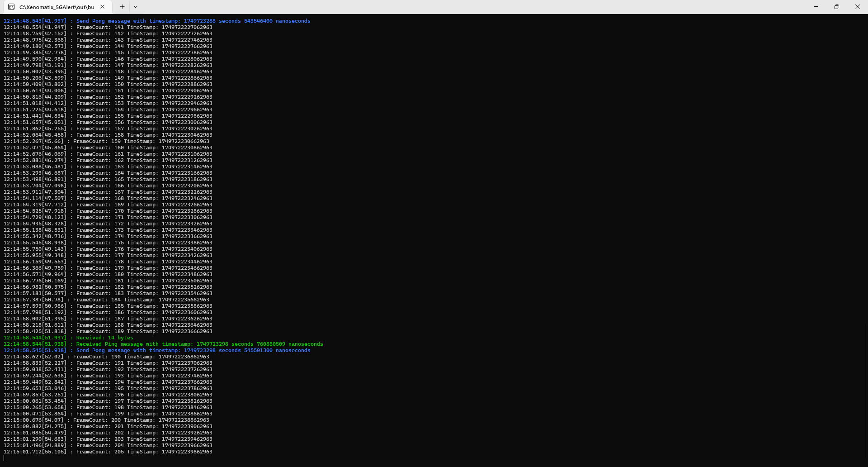Minimize the terminal window
This screenshot has height=467, width=868.
click(816, 7)
